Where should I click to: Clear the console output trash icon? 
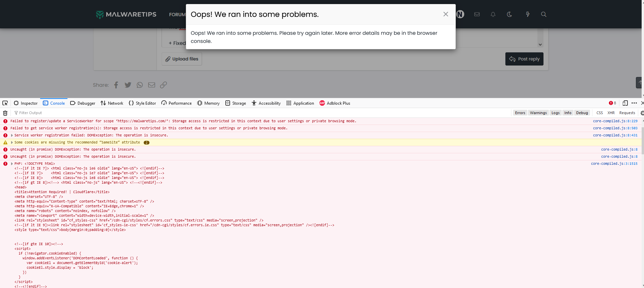(5, 113)
